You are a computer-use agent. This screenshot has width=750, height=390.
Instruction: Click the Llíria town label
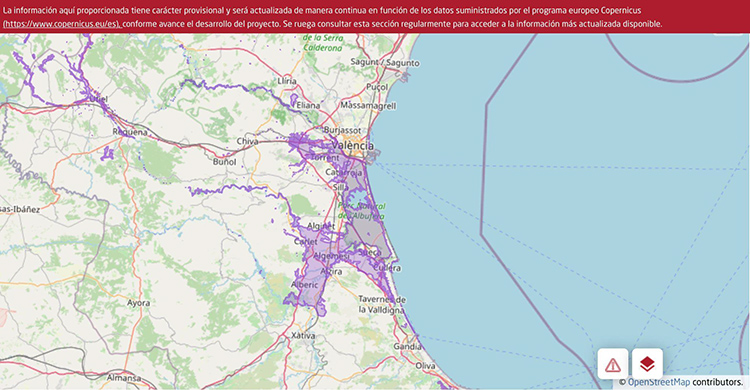coord(287,81)
